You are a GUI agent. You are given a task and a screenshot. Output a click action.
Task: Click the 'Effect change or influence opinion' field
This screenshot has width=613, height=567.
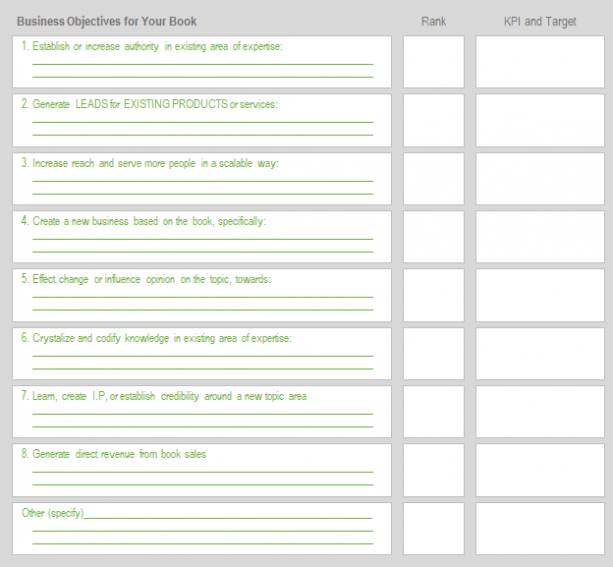pyautogui.click(x=202, y=294)
